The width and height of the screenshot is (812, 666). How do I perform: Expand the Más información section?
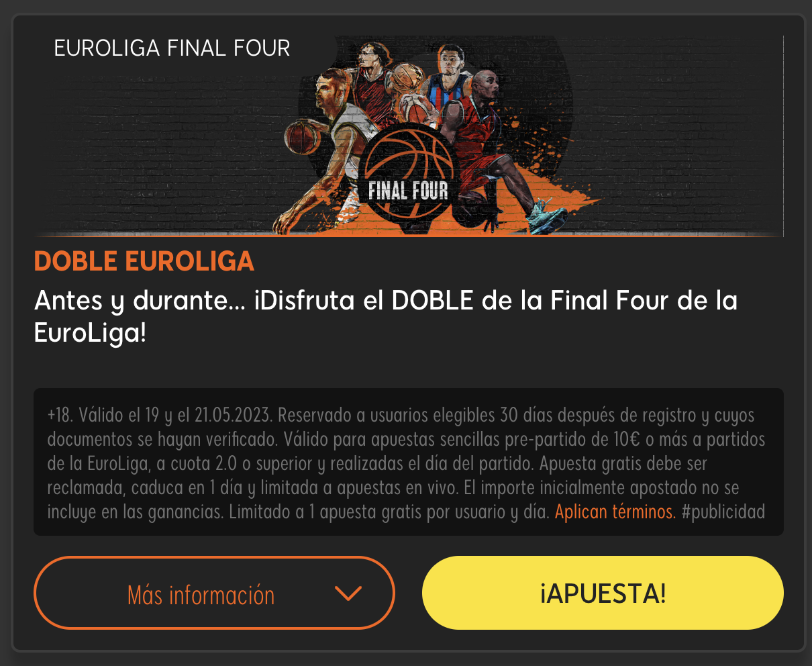[214, 593]
